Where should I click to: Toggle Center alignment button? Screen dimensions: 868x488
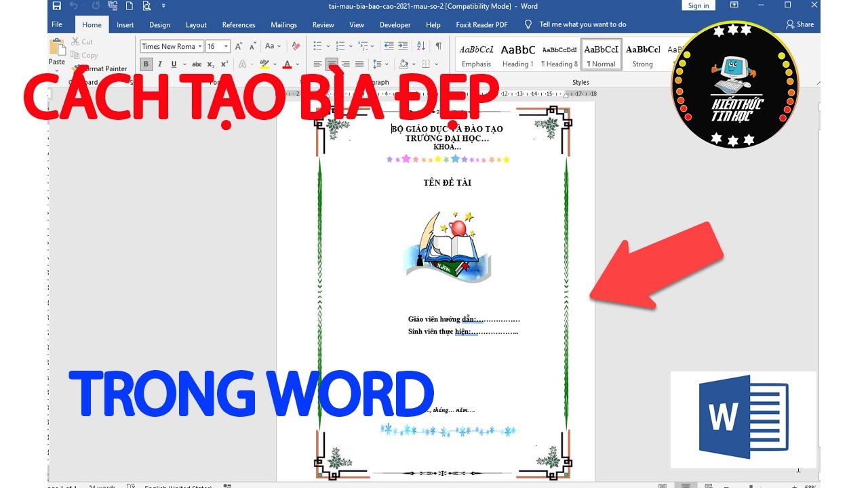pos(332,64)
